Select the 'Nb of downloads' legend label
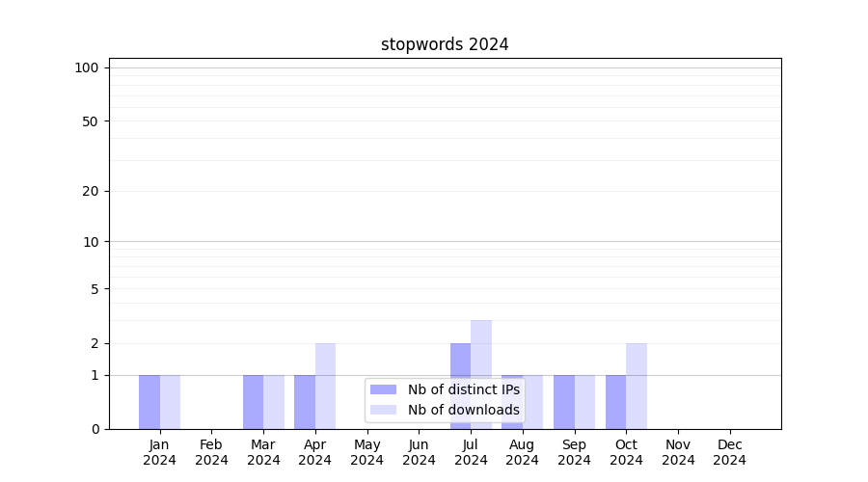Screen dimensions: 868x482 click(x=463, y=410)
